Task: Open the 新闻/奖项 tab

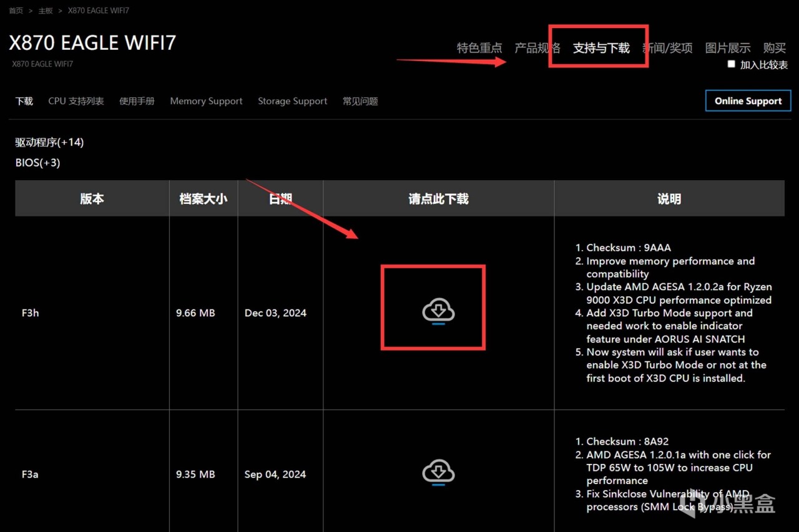Action: tap(667, 48)
